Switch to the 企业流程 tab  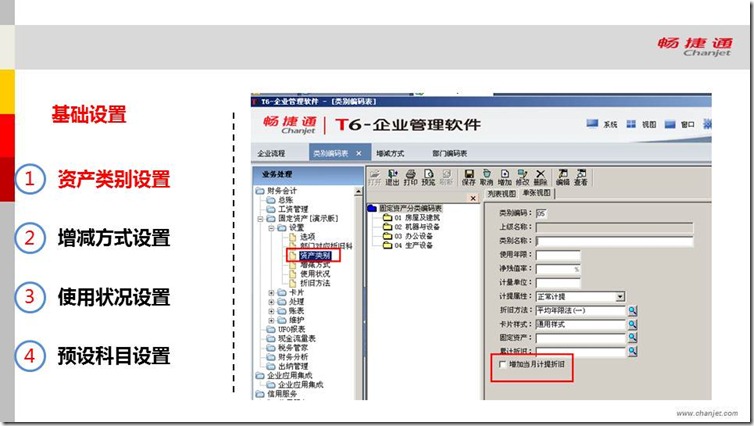271,153
